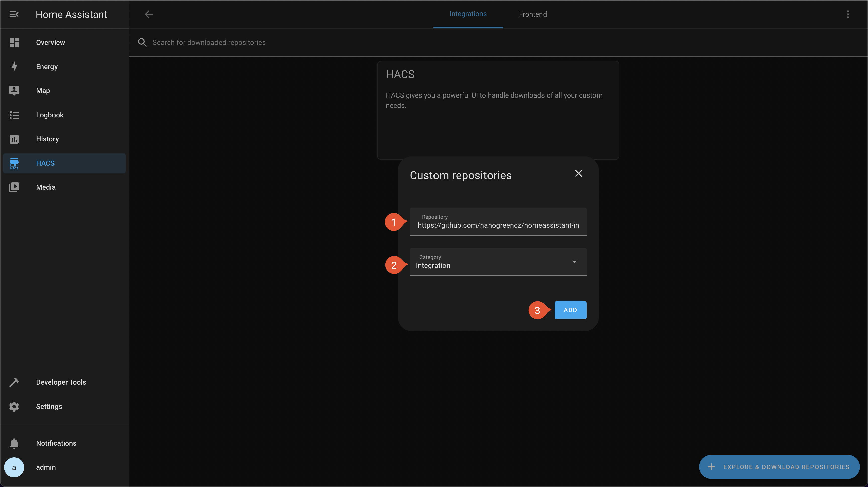Select the Integrations tab
The width and height of the screenshot is (868, 487).
tap(468, 14)
